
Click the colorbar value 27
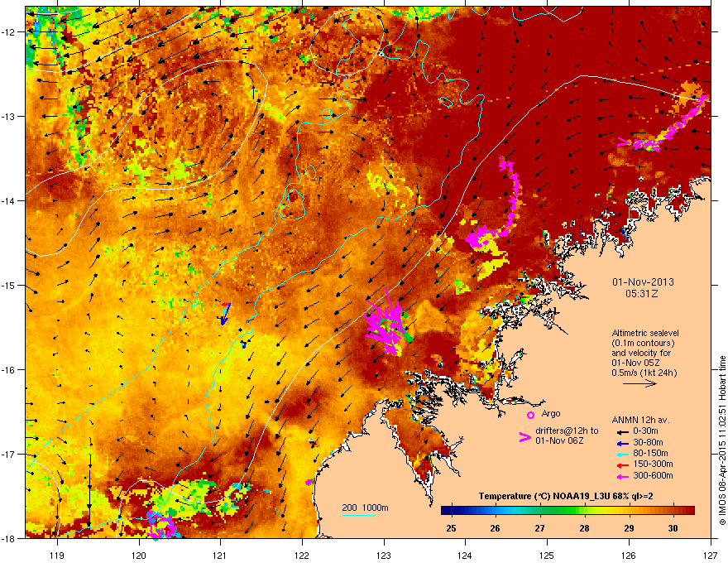point(539,528)
